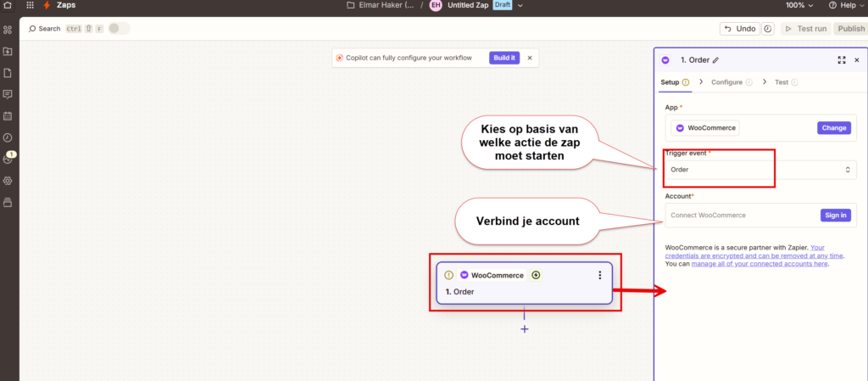This screenshot has width=868, height=381.
Task: Click the WooCommerce app chip in App field
Action: (x=704, y=128)
